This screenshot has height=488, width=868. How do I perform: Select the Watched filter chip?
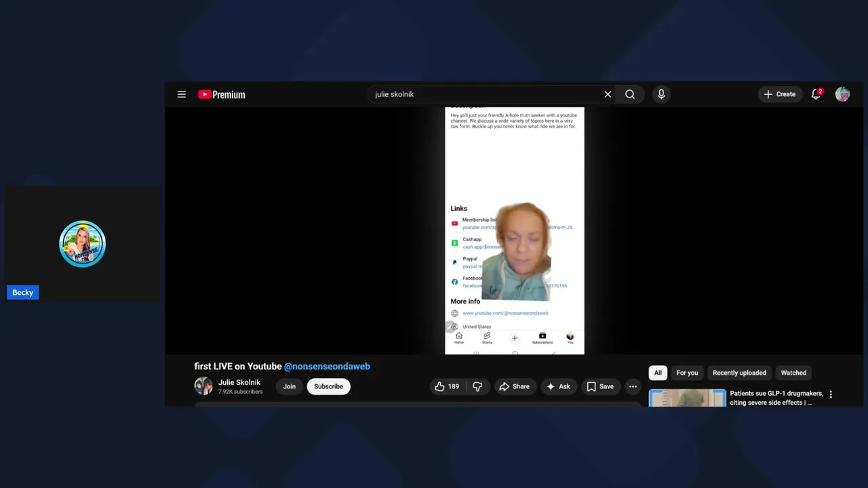point(793,373)
